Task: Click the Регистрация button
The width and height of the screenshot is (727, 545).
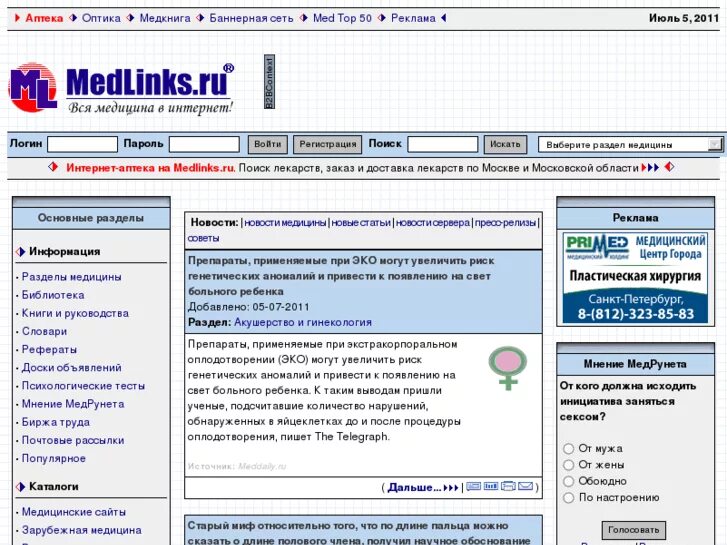Action: point(327,144)
